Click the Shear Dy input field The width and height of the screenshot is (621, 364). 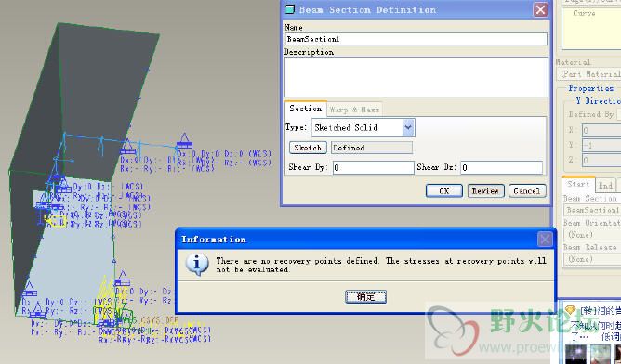coord(373,167)
